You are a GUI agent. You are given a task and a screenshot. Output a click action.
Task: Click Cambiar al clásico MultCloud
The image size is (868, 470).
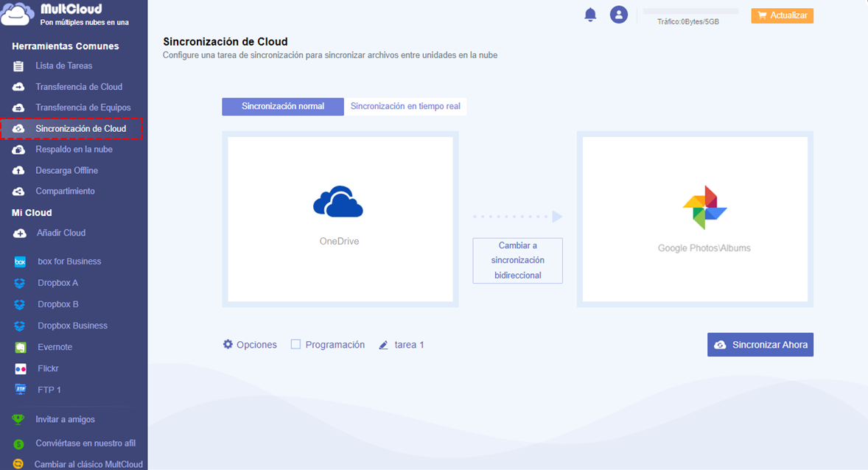point(88,464)
